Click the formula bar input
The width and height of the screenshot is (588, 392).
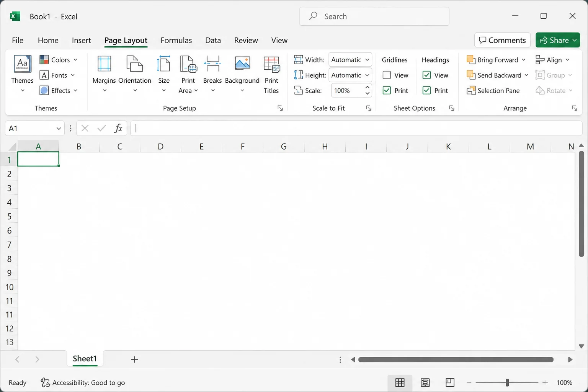click(x=356, y=128)
